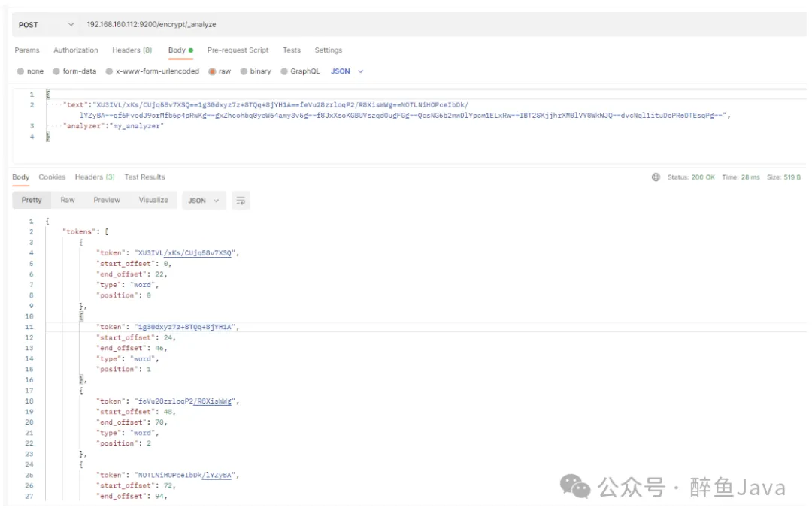Screen dimensions: 812x520
Task: Select the raw body type radio button
Action: [x=213, y=71]
